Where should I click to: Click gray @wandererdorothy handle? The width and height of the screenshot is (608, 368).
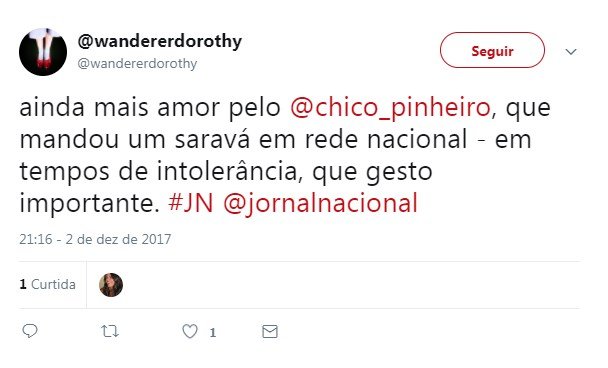pos(137,64)
